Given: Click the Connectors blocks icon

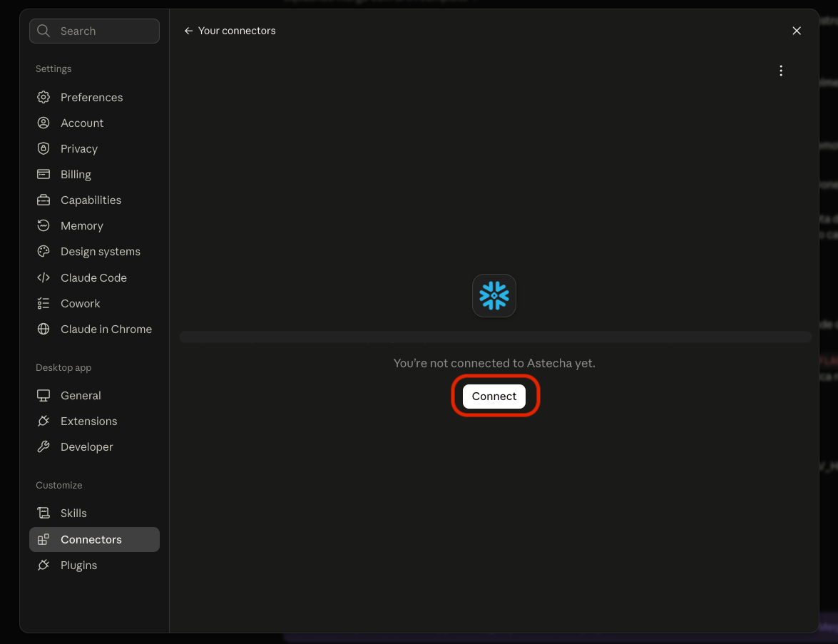Looking at the screenshot, I should pos(44,539).
